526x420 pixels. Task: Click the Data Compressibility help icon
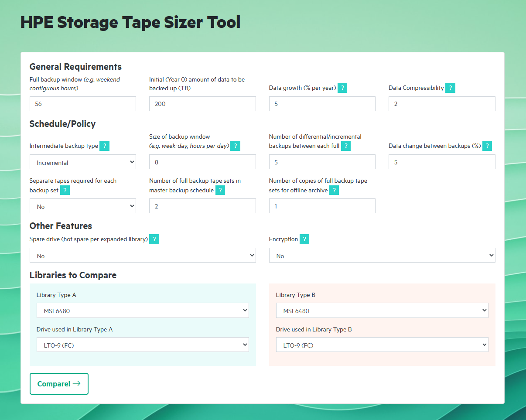click(450, 88)
